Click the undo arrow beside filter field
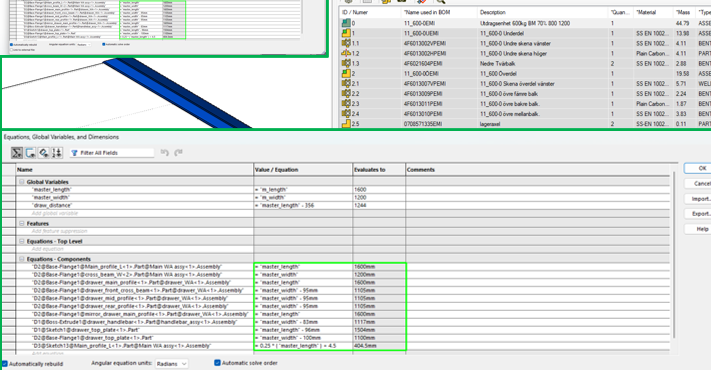711x370 pixels. point(165,153)
